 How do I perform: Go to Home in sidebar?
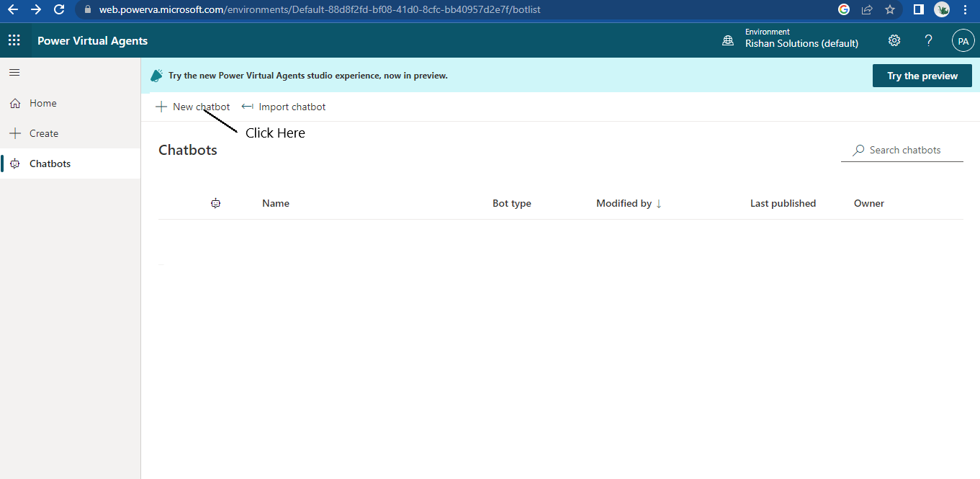click(x=42, y=103)
